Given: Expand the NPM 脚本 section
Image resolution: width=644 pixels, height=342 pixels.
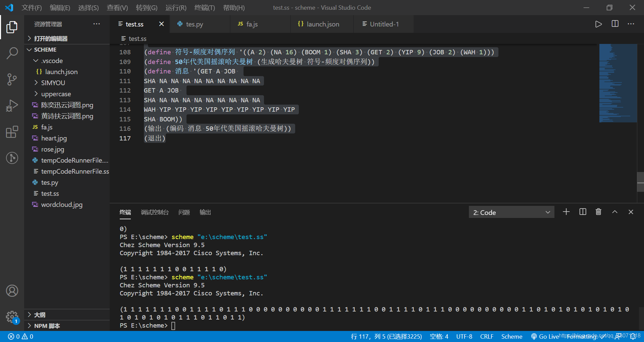Looking at the screenshot, I should 67,326.
